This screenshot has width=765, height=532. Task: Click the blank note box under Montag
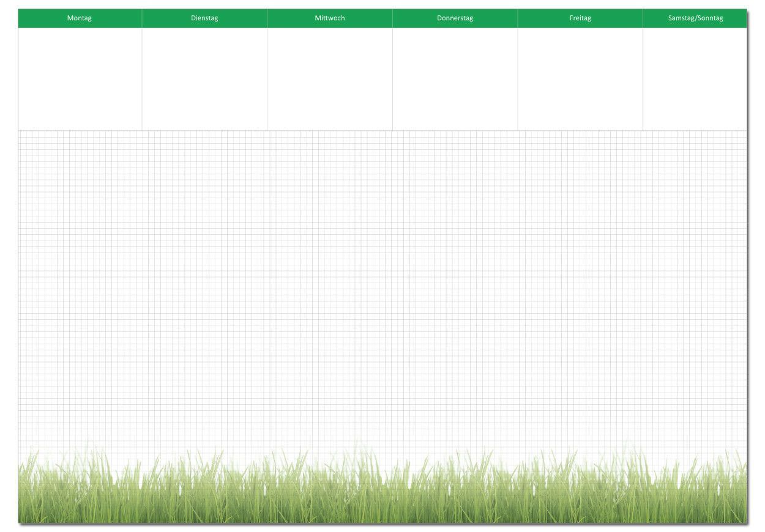[80, 79]
